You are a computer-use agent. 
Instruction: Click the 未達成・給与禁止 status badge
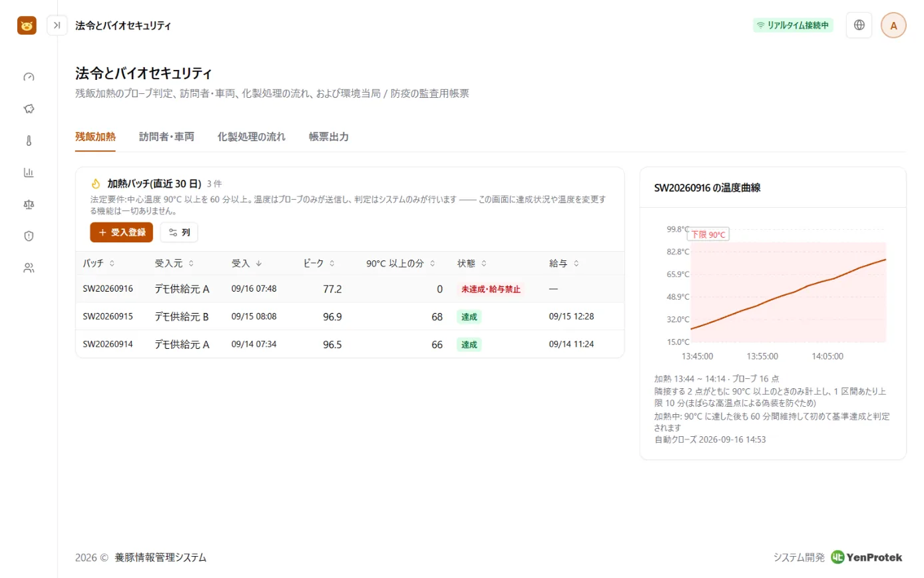click(491, 289)
